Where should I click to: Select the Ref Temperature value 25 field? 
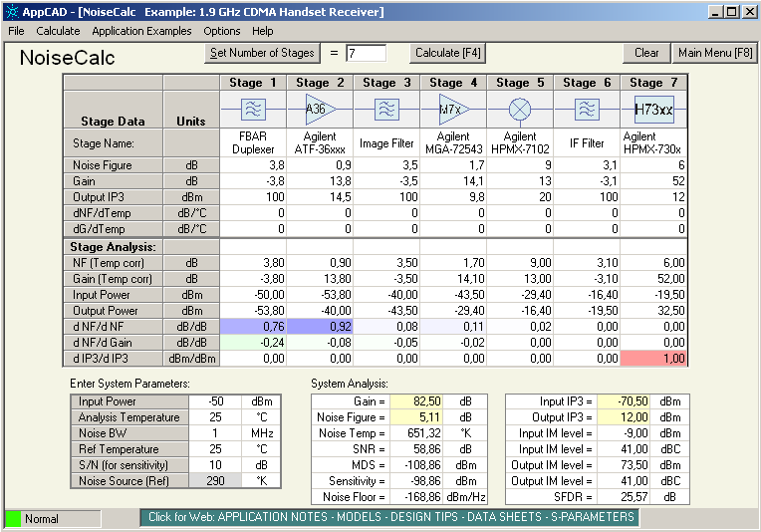tap(215, 449)
